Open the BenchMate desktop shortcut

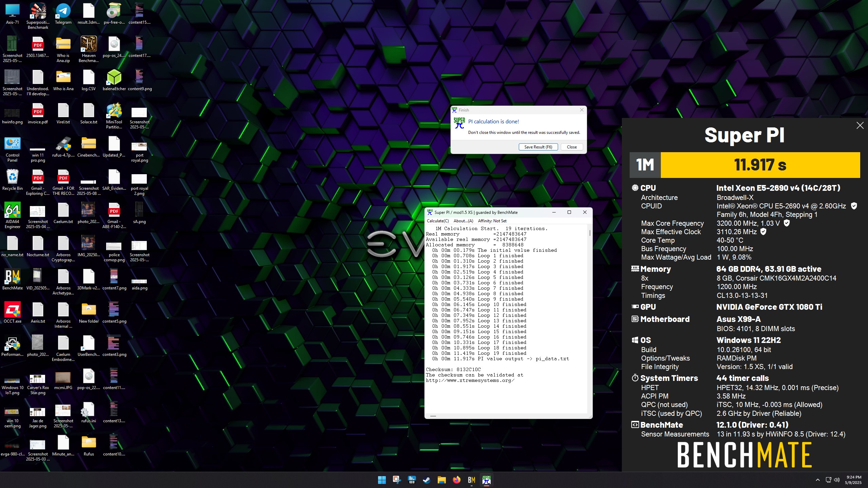[x=13, y=280]
